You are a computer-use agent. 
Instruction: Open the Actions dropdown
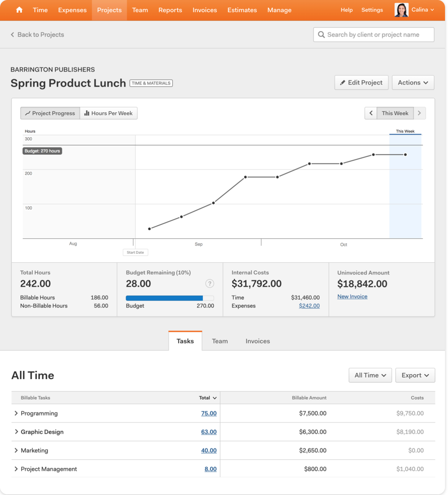[413, 82]
